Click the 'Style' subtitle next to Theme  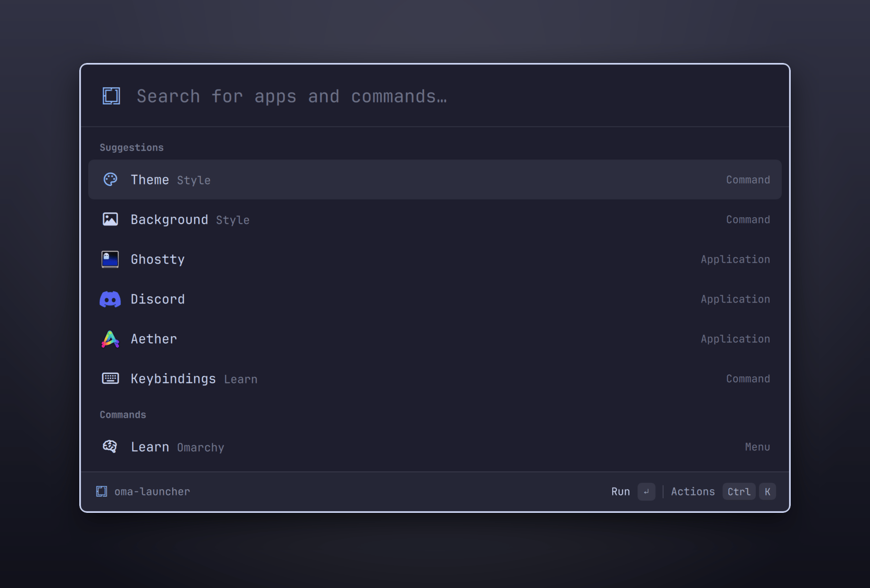point(194,180)
